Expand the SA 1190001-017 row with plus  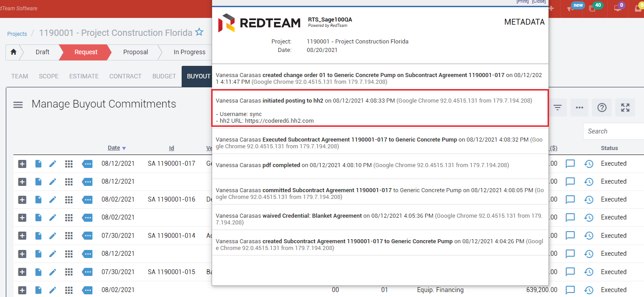22,164
